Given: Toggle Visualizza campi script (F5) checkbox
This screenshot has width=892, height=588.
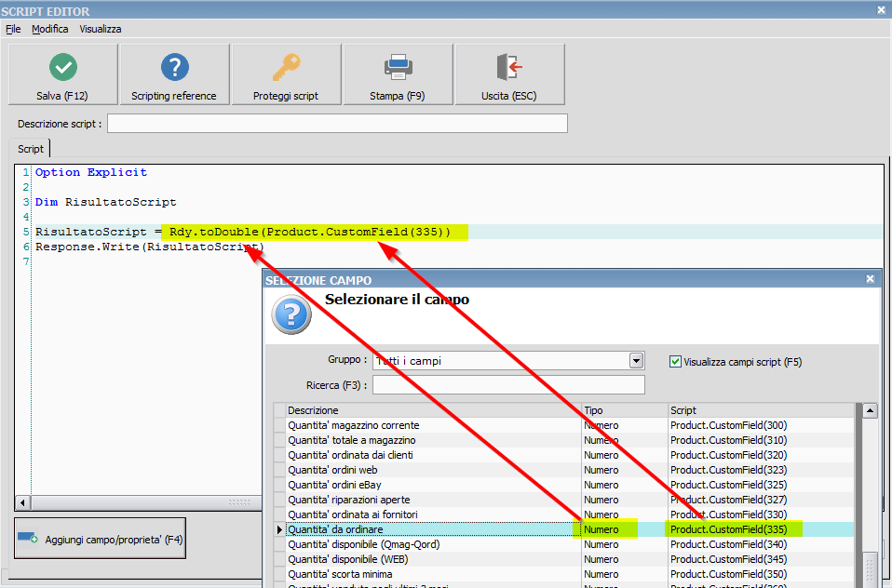Looking at the screenshot, I should pyautogui.click(x=675, y=362).
